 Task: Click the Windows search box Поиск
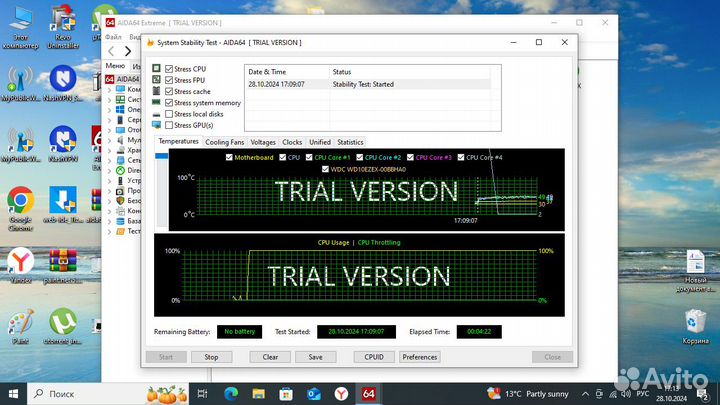107,394
